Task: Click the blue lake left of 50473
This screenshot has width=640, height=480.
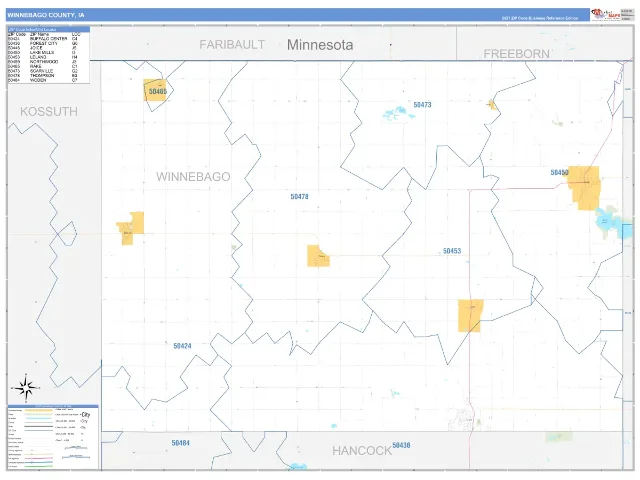Action: click(x=398, y=113)
